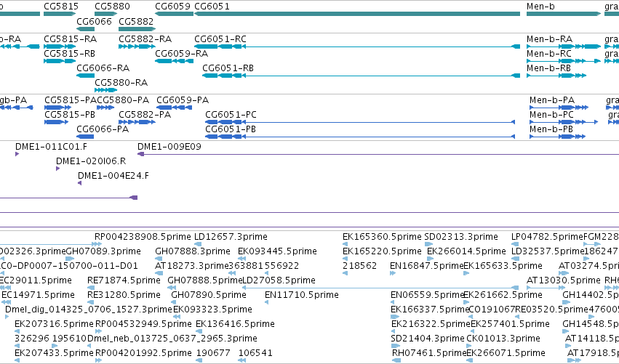Click the Men-b-RA transcript

564,46
